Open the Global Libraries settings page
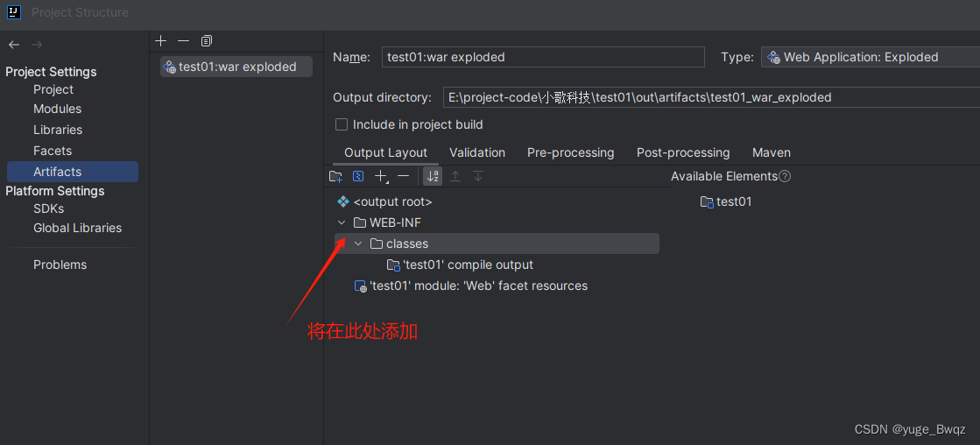 [77, 228]
